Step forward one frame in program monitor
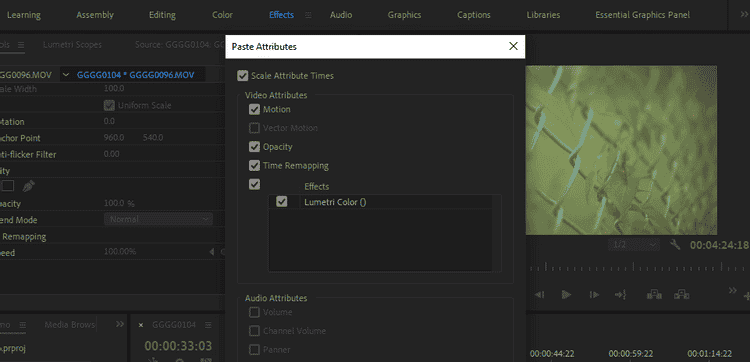This screenshot has width=750, height=362. (594, 295)
